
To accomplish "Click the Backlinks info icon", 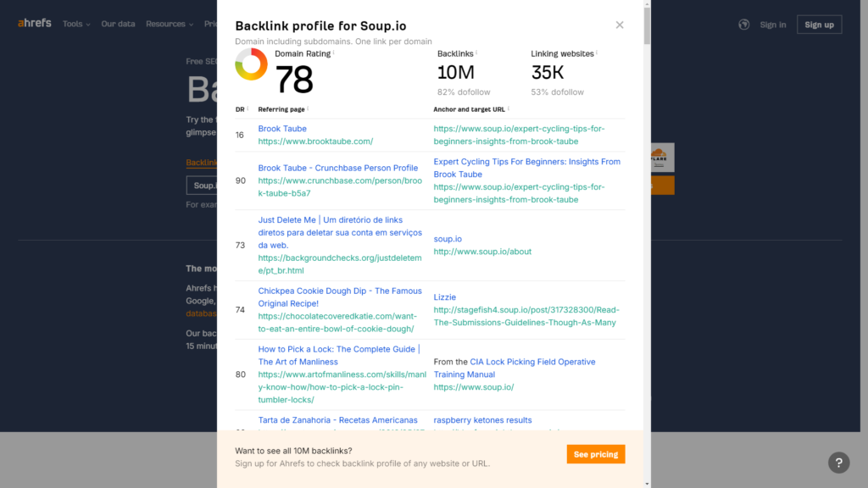I will click(476, 53).
